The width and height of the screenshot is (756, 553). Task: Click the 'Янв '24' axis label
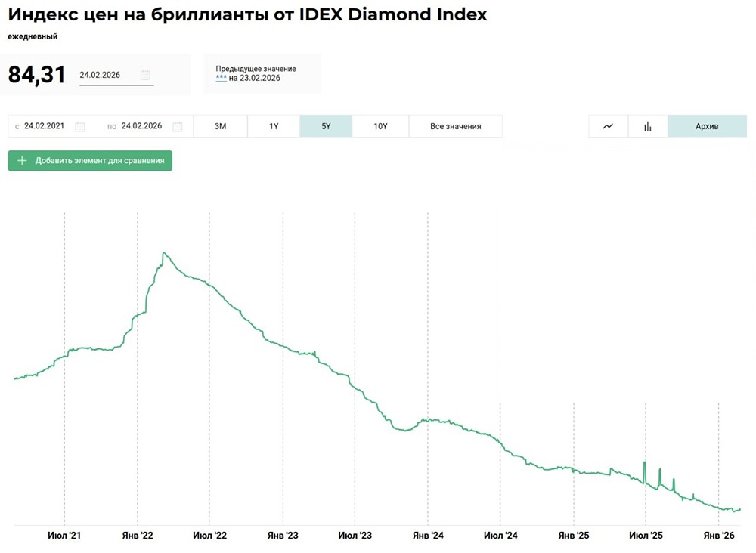pos(428,535)
